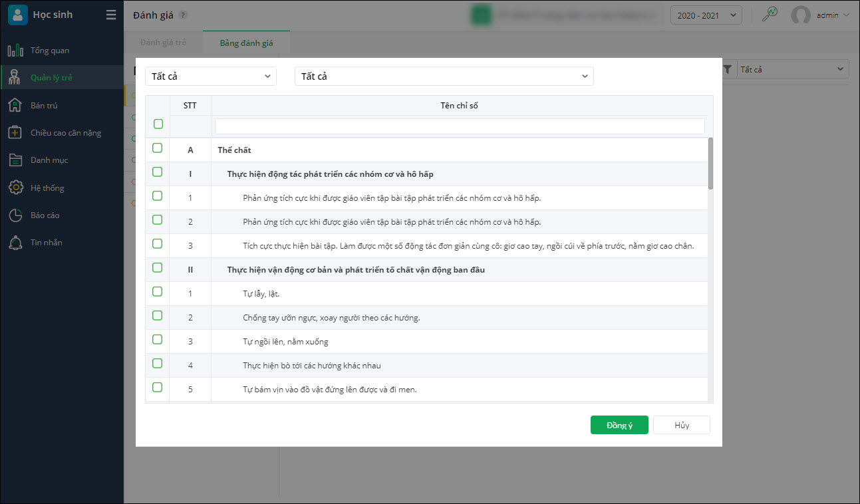
Task: Open the wide second Tất cả dropdown in dialog
Action: click(444, 76)
